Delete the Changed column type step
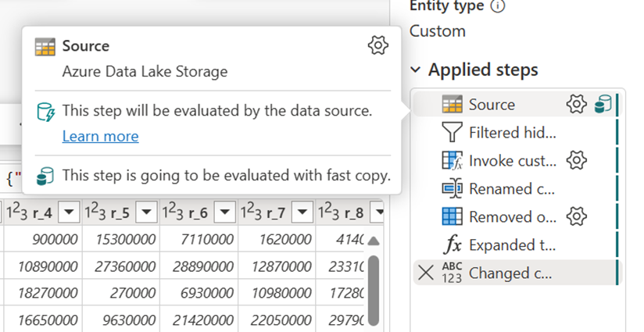 [x=426, y=273]
